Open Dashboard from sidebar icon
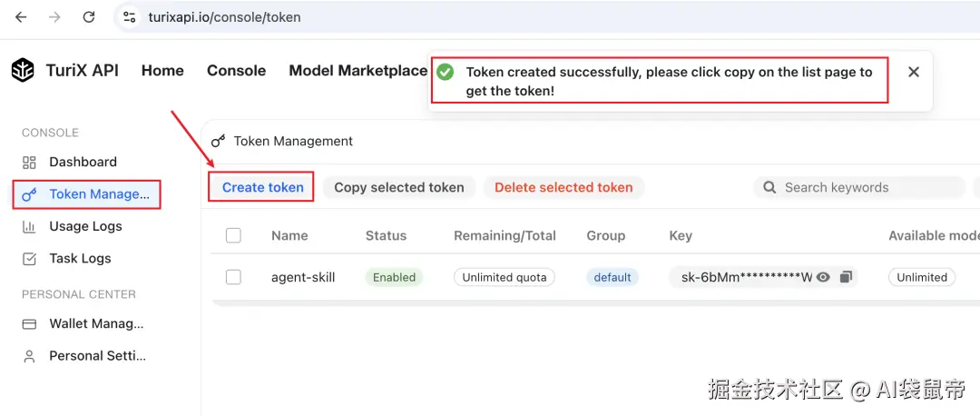The height and width of the screenshot is (416, 980). pos(29,162)
